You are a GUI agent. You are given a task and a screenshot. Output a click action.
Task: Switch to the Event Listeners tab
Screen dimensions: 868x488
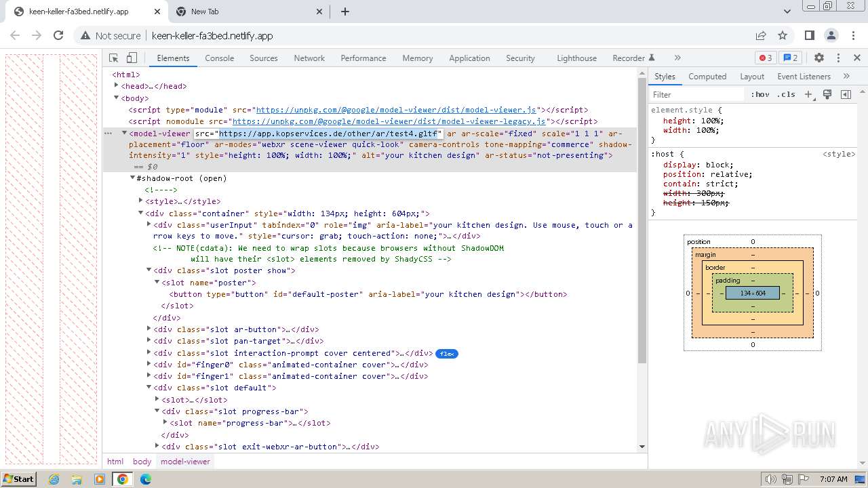click(804, 77)
